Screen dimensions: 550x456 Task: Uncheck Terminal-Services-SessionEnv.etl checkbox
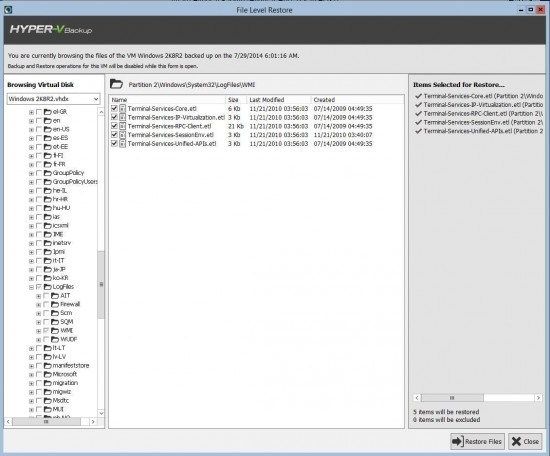114,135
